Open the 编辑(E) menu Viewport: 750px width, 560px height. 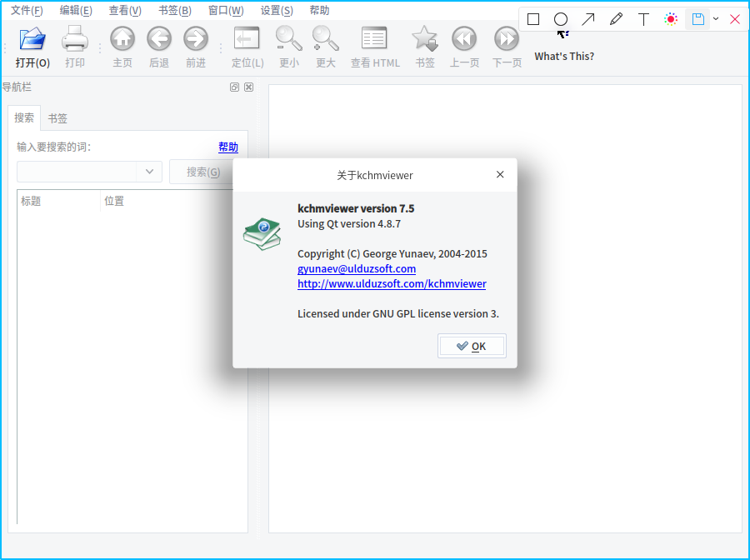pyautogui.click(x=76, y=11)
